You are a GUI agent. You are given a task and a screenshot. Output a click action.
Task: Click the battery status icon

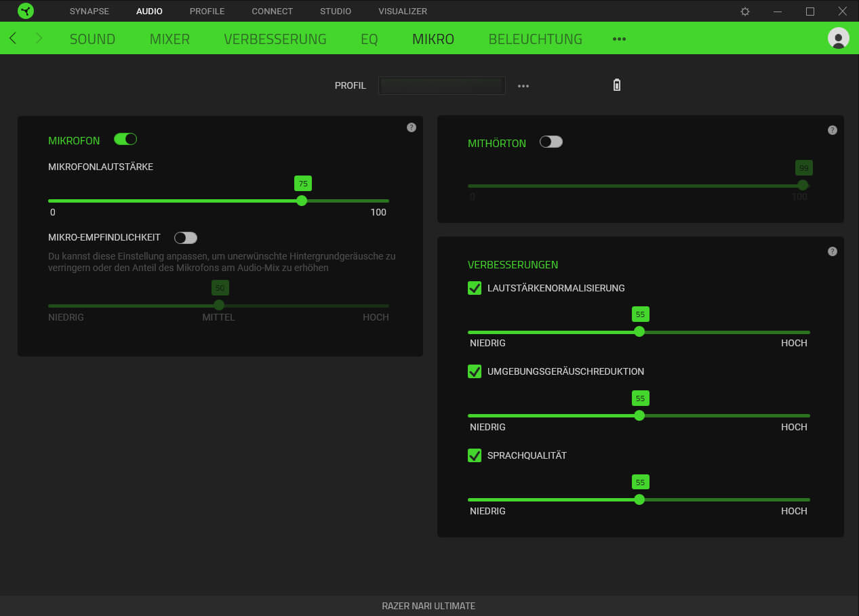(x=616, y=85)
